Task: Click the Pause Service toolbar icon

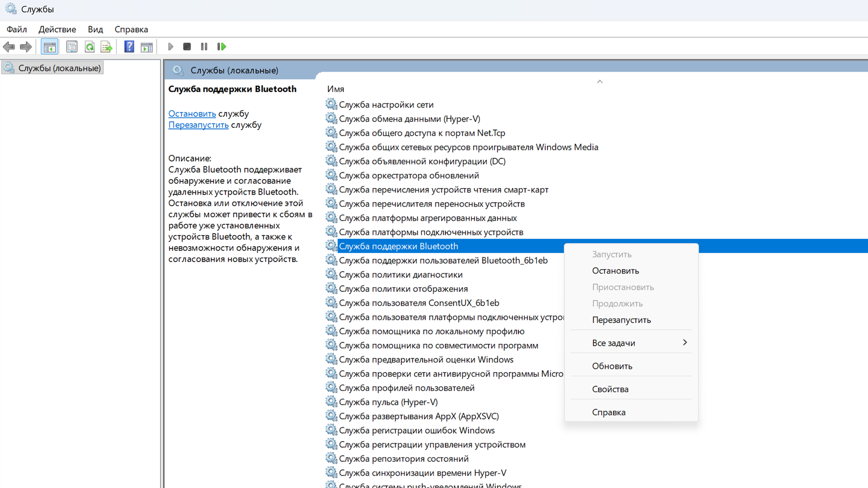Action: (204, 47)
